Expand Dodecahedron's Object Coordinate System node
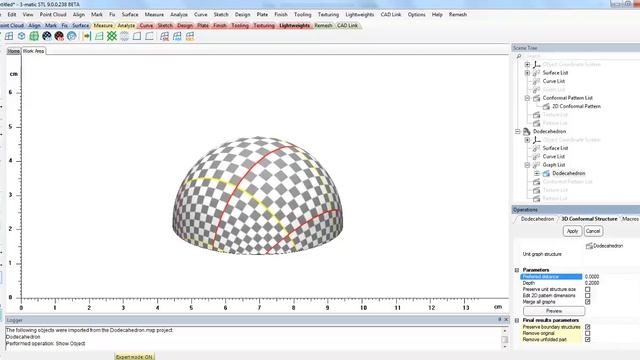The height and width of the screenshot is (360, 640). 527,140
